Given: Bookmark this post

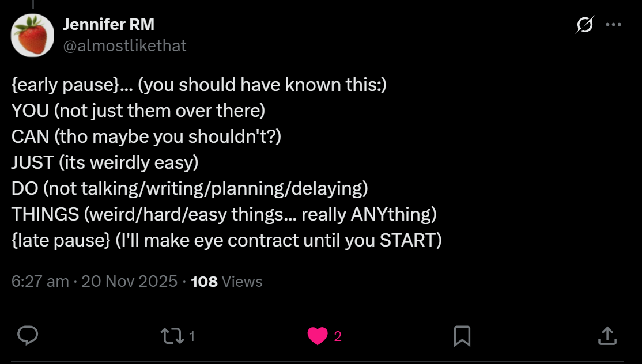Looking at the screenshot, I should [462, 336].
